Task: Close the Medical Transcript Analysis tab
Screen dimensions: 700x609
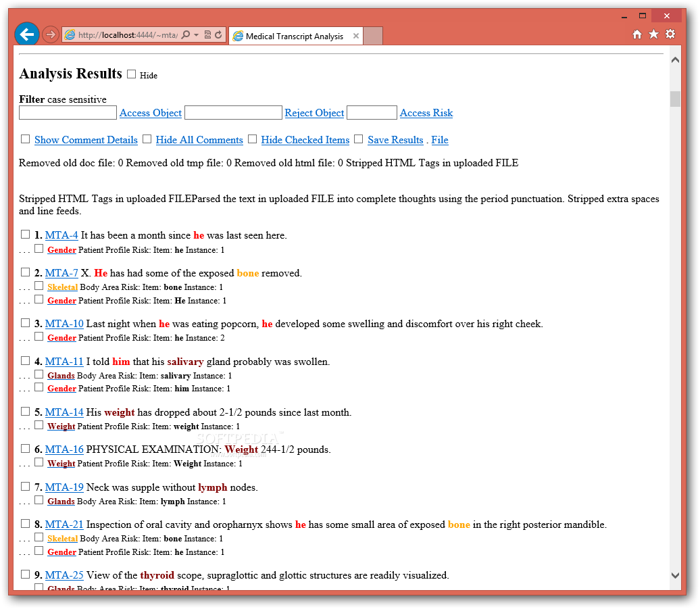Action: click(x=356, y=36)
